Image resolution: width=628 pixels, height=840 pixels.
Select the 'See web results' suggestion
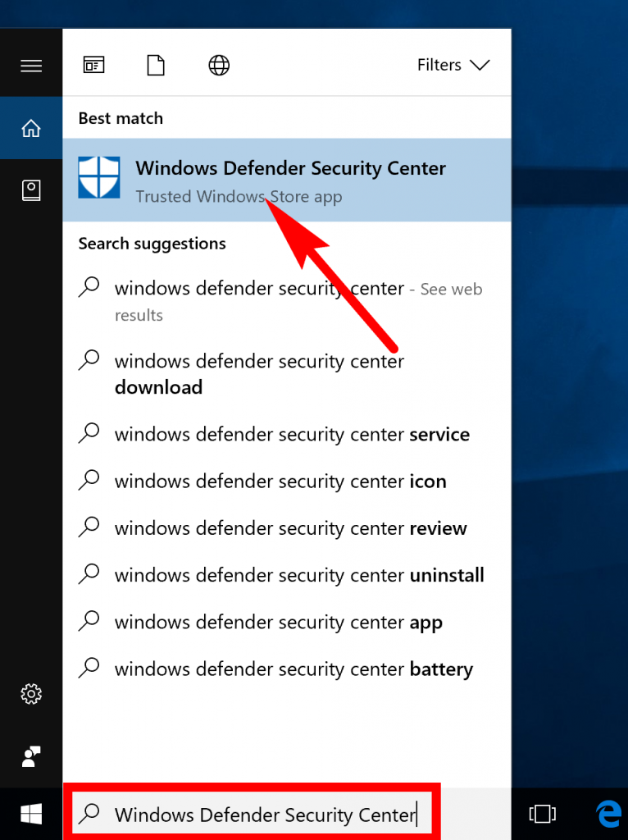[287, 300]
